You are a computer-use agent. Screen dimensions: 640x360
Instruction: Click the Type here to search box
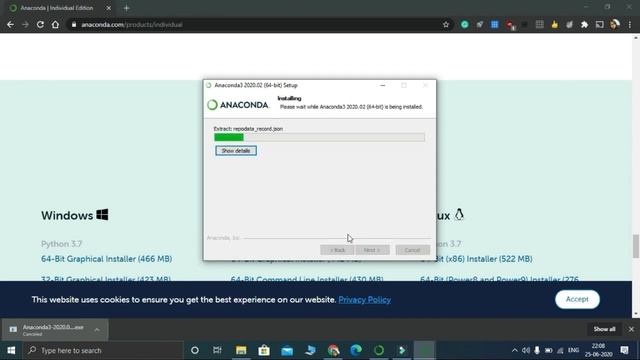tap(103, 350)
